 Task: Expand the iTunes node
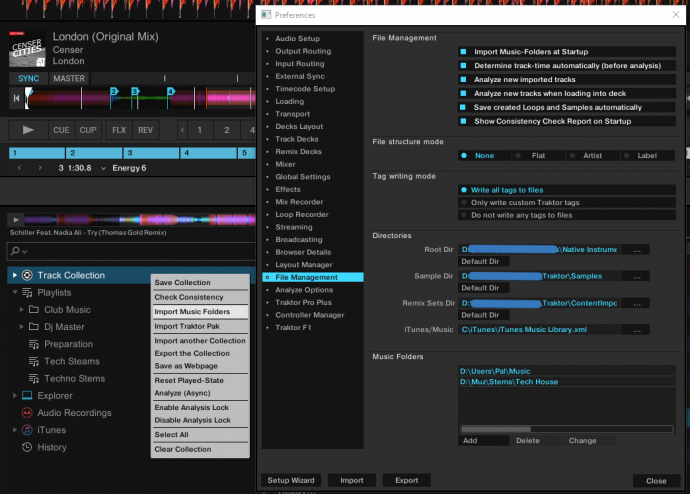coord(15,430)
